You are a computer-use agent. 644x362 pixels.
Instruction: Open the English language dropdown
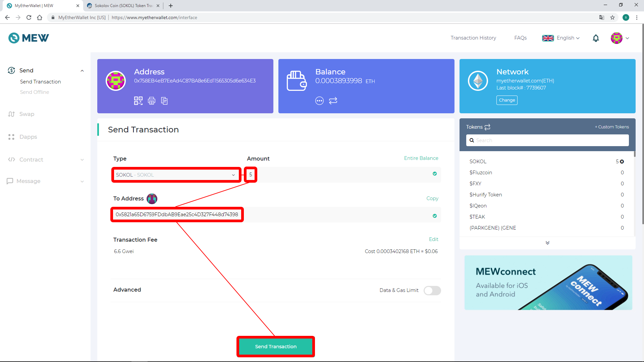point(561,38)
